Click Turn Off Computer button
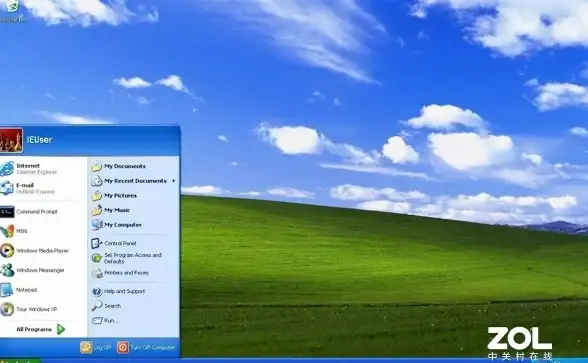Viewport: 588px width, 363px height. coord(146,347)
